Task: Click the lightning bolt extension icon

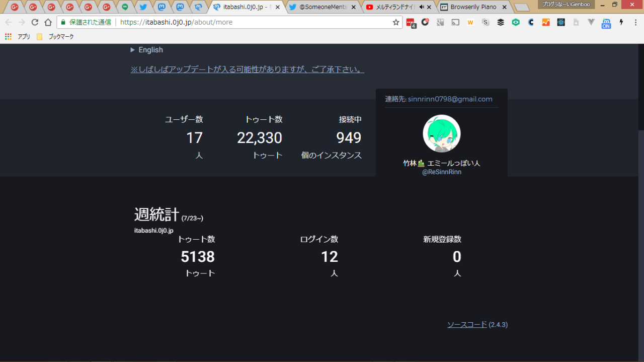Action: pos(621,22)
